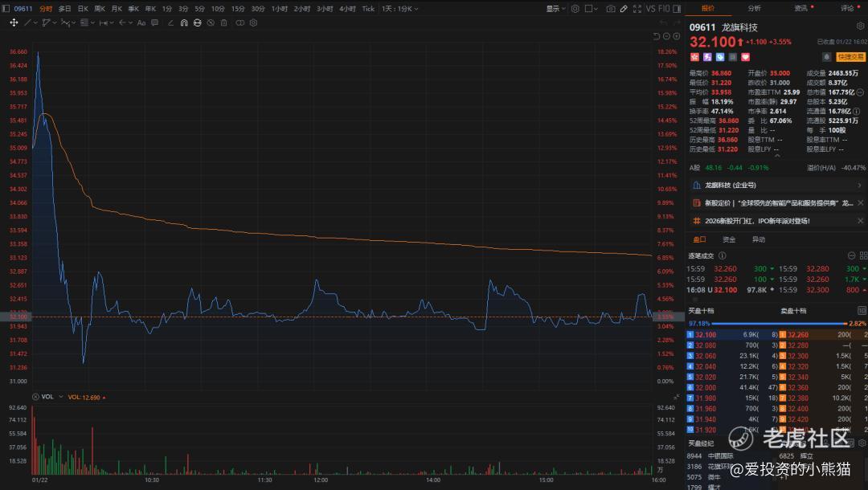This screenshot has height=490, width=868.
Task: Reset the chart zoom with the undo arrow
Action: coord(657,36)
